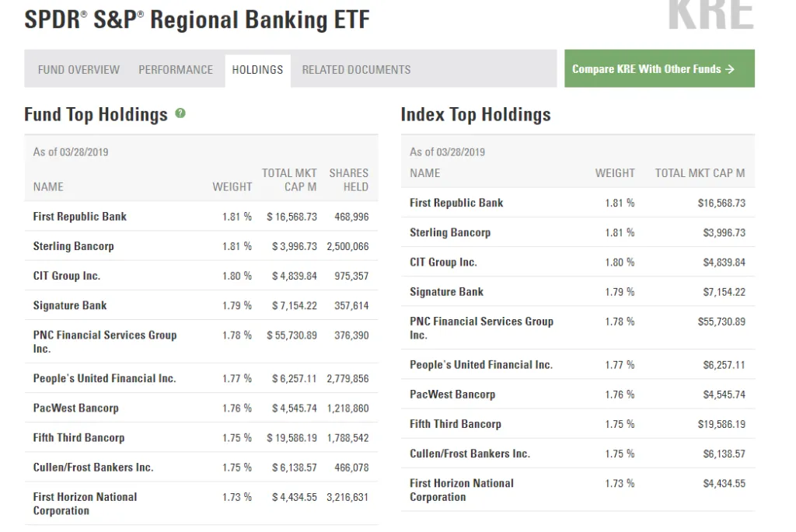Click the Name column header in Fund Top Holdings
The width and height of the screenshot is (796, 532).
[x=48, y=187]
